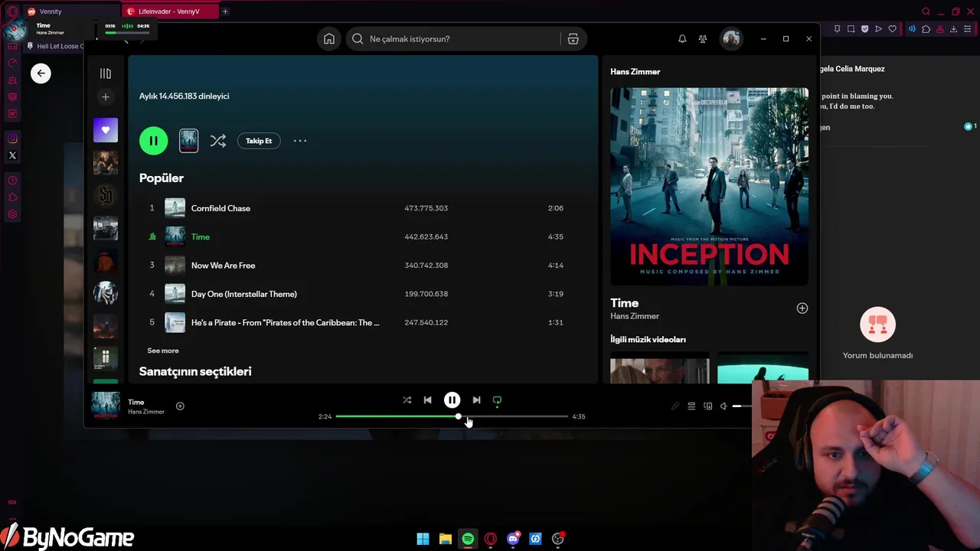980x551 pixels.
Task: Create new playlist with plus icon
Action: pyautogui.click(x=106, y=96)
